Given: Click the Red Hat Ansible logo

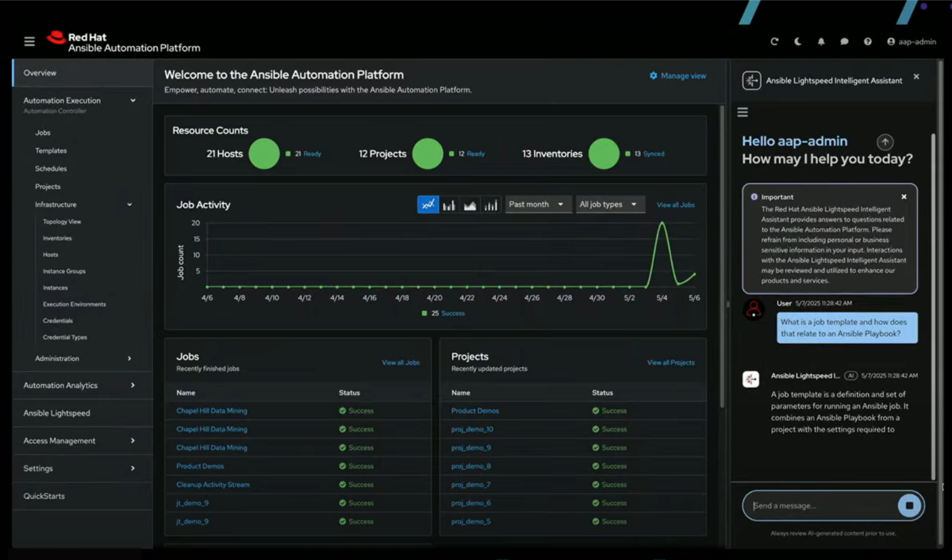Looking at the screenshot, I should [x=123, y=42].
